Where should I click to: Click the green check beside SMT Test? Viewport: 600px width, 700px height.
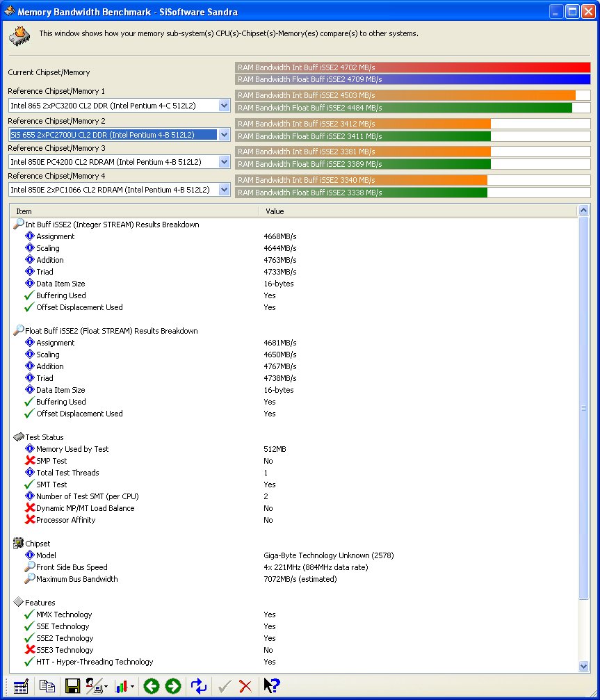[29, 484]
